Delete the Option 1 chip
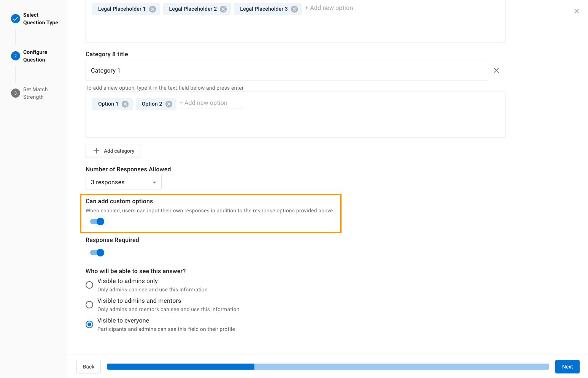 (125, 104)
